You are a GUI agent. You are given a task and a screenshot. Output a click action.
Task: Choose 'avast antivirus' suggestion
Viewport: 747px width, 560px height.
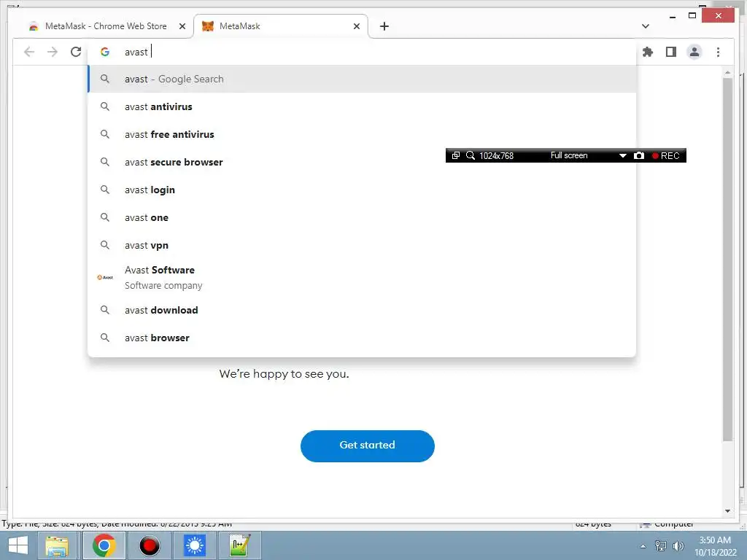tap(362, 106)
